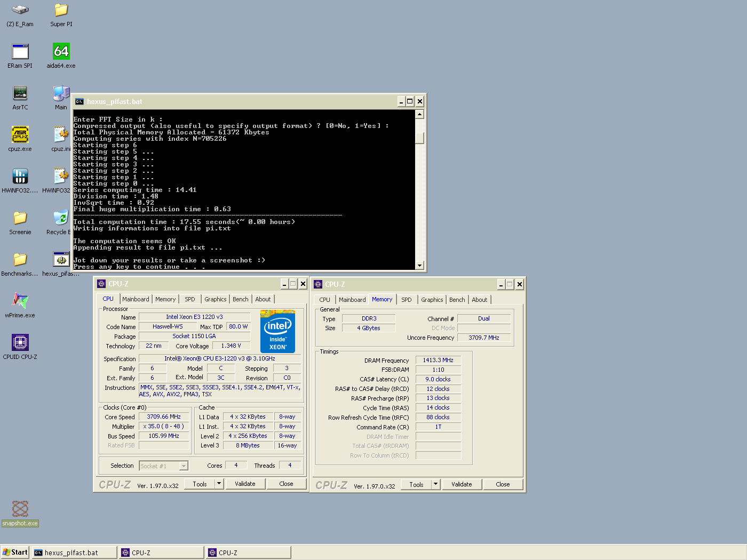Open About tab in right CPU-Z window
The image size is (747, 560).
coord(480,300)
